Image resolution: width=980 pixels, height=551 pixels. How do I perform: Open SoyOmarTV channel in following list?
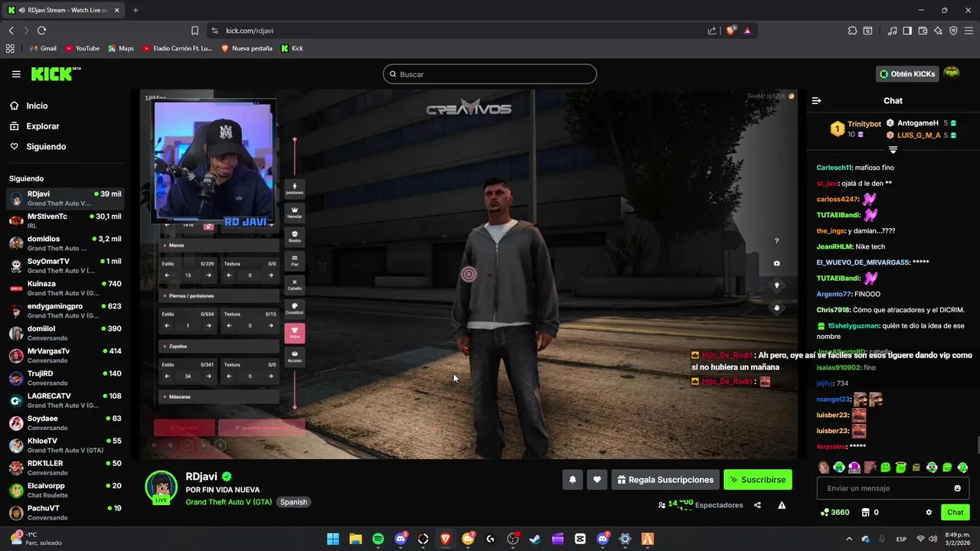point(65,266)
